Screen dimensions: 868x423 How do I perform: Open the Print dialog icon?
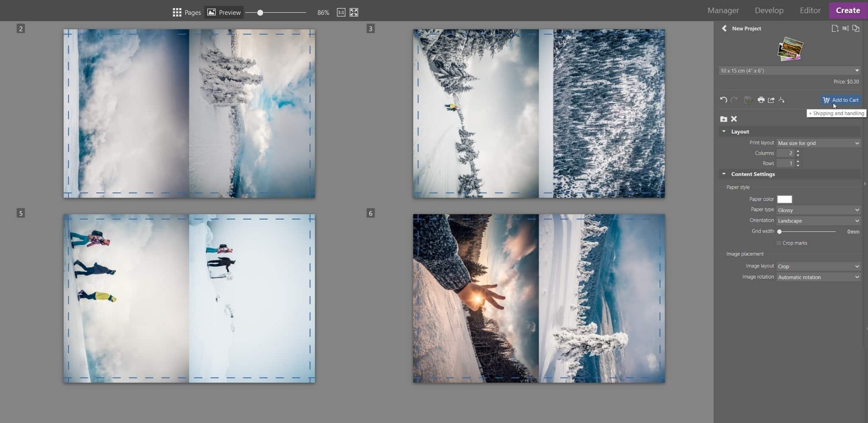point(760,100)
